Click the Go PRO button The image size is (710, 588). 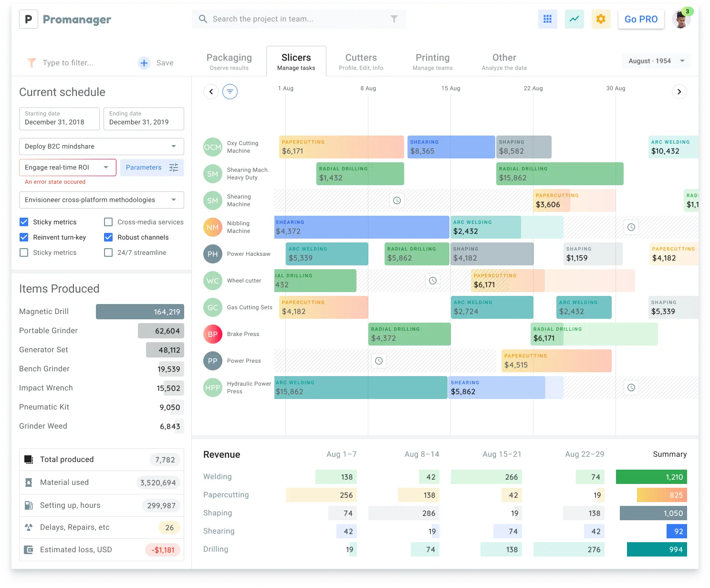[641, 19]
